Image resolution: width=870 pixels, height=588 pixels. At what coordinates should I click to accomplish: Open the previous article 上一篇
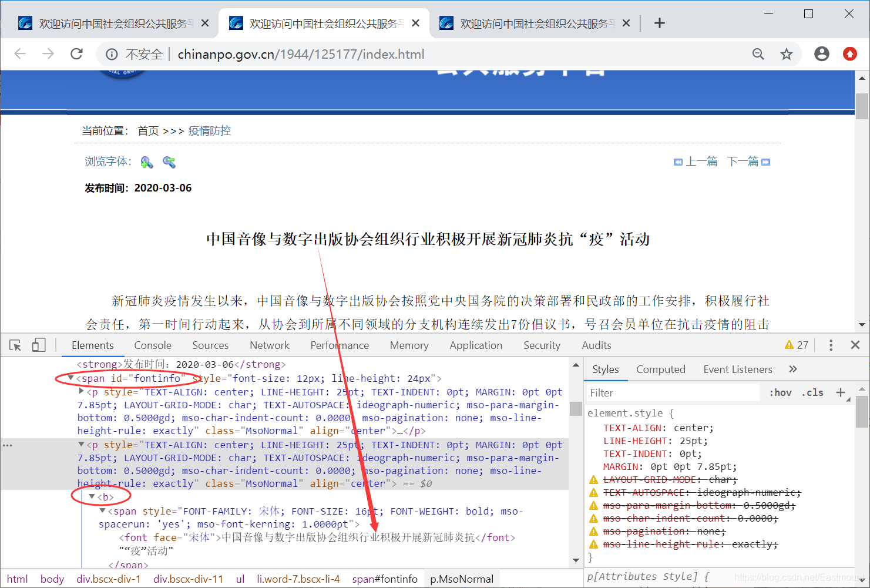coord(696,162)
